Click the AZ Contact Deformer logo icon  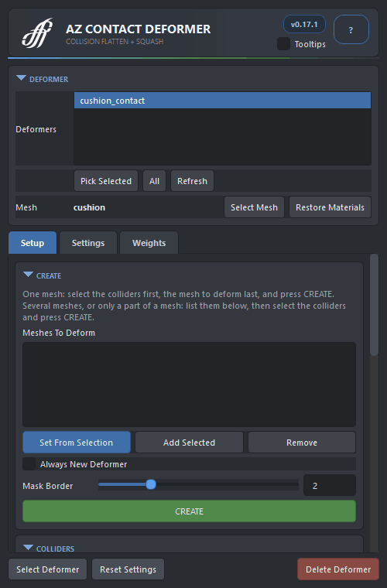pyautogui.click(x=37, y=33)
